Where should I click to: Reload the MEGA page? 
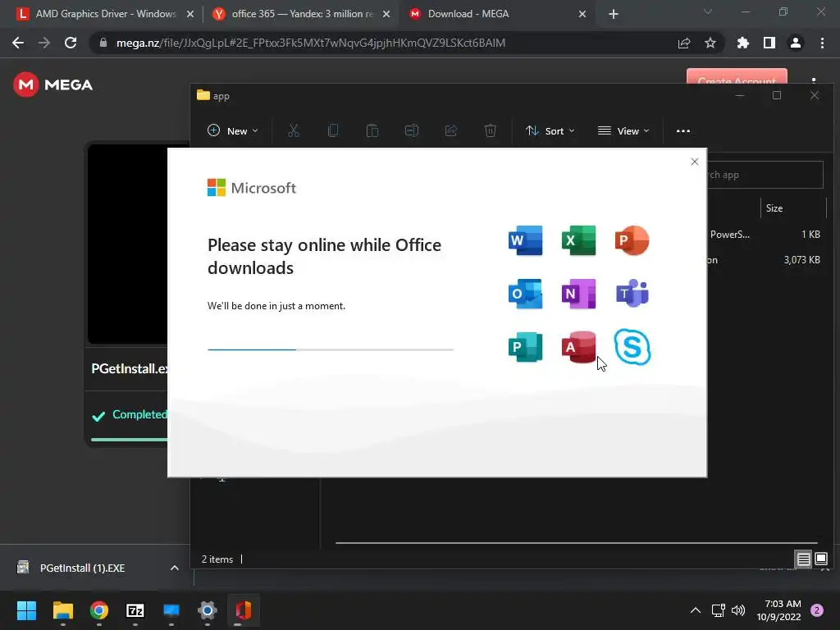(x=71, y=43)
